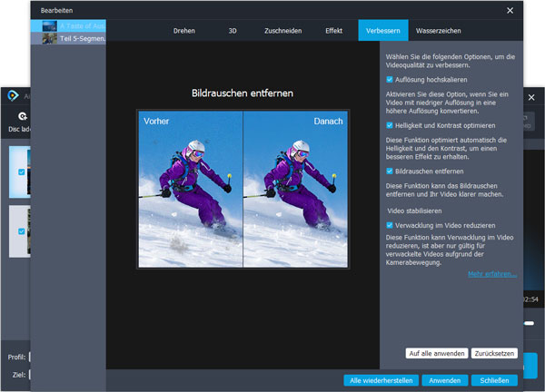545x392 pixels.
Task: Click the Vorher preview image
Action: [x=191, y=190]
